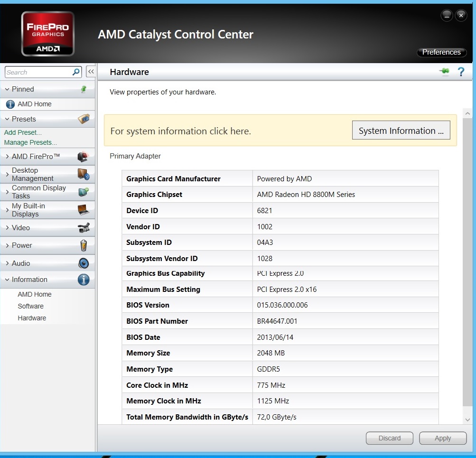Collapse sidebar with double-chevron button
Image resolution: width=476 pixels, height=458 pixels.
pos(91,72)
